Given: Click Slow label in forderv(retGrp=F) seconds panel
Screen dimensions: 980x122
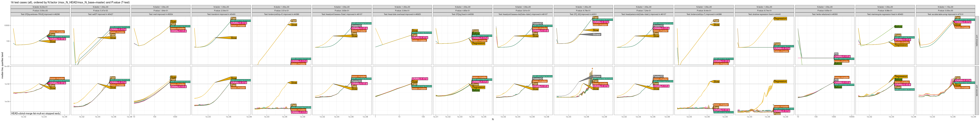Looking at the screenshot, I should pos(294,83).
